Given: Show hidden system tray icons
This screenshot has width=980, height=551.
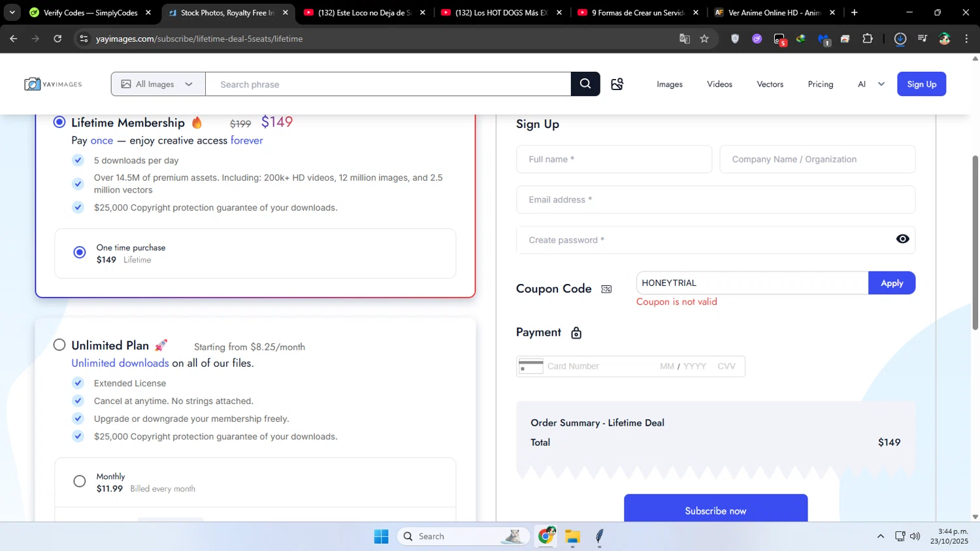Looking at the screenshot, I should 880,536.
